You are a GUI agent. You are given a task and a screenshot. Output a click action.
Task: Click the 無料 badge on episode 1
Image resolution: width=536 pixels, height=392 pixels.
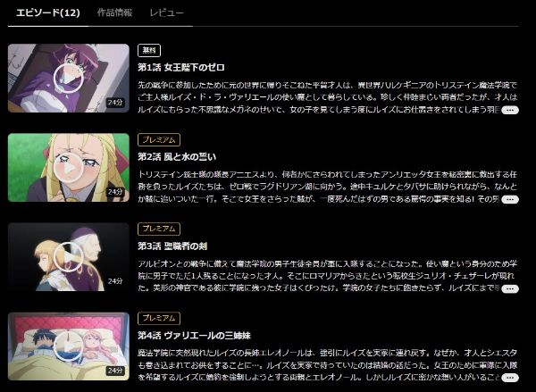(149, 51)
